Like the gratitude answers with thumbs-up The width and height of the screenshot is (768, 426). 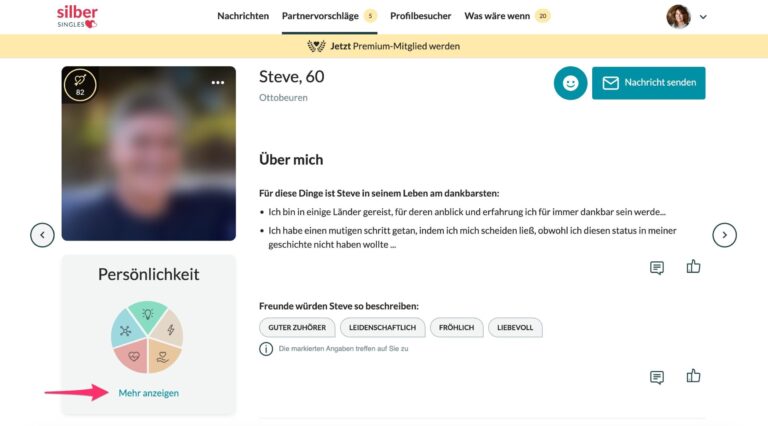click(693, 266)
